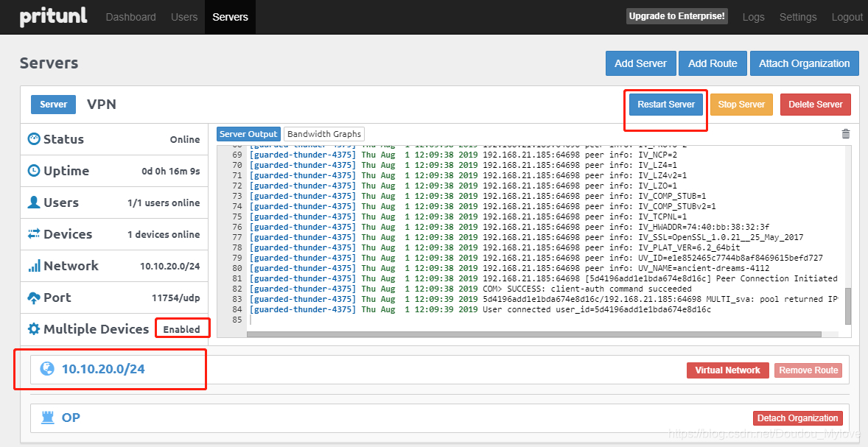868x447 pixels.
Task: Click the uptime value 0d 0h 16m 9s
Action: tap(170, 171)
